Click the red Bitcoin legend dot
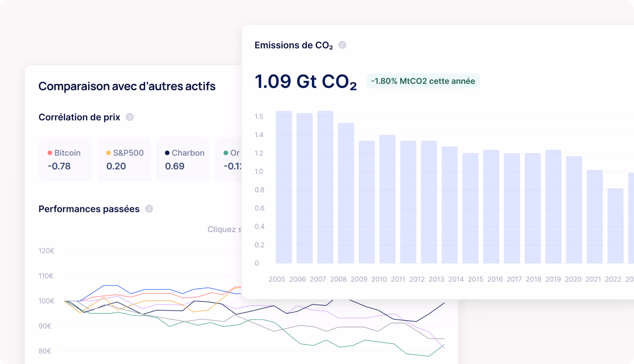The height and width of the screenshot is (364, 634). (50, 153)
